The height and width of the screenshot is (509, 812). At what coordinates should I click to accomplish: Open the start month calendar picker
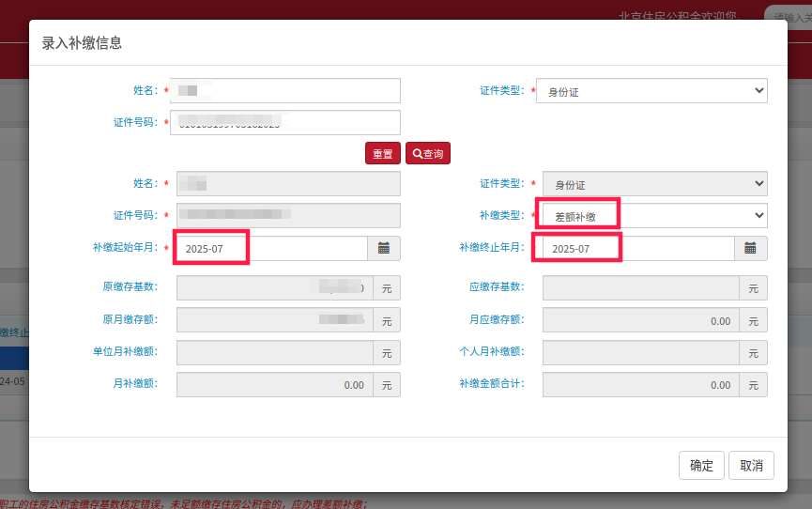pos(384,248)
